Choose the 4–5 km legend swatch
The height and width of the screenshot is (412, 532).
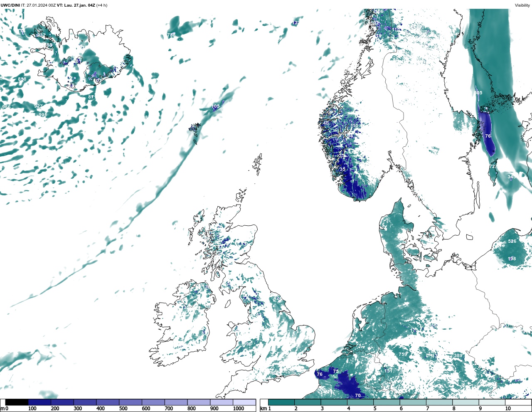pos(360,402)
